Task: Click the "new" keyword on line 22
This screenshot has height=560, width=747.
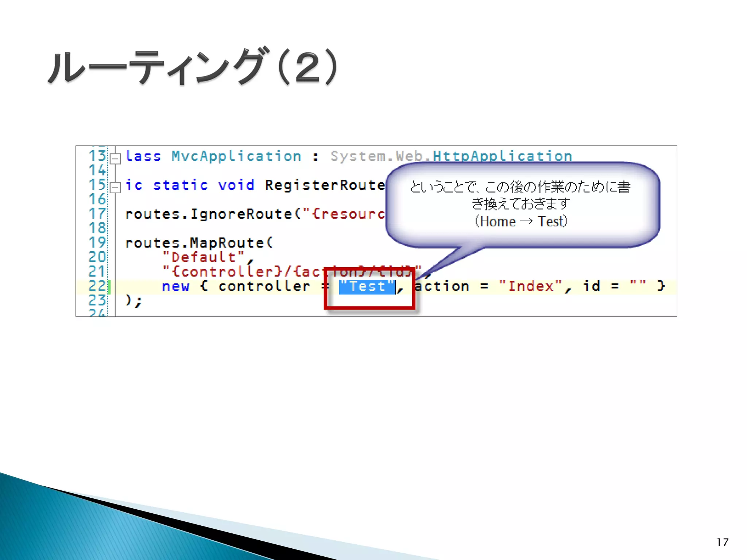Action: tap(175, 287)
